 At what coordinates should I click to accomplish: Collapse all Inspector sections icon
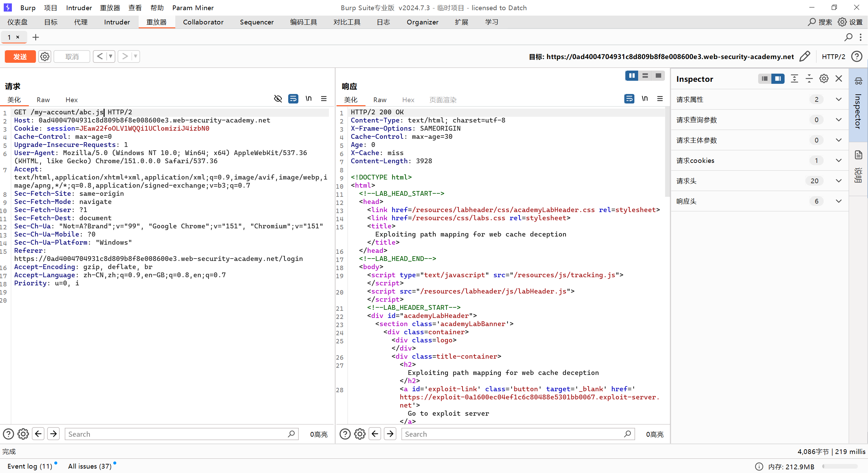pos(809,79)
